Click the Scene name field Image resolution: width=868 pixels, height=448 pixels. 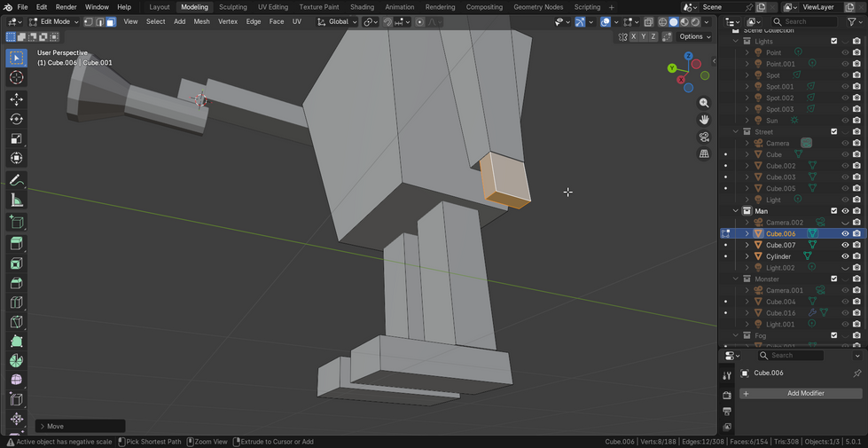(723, 7)
